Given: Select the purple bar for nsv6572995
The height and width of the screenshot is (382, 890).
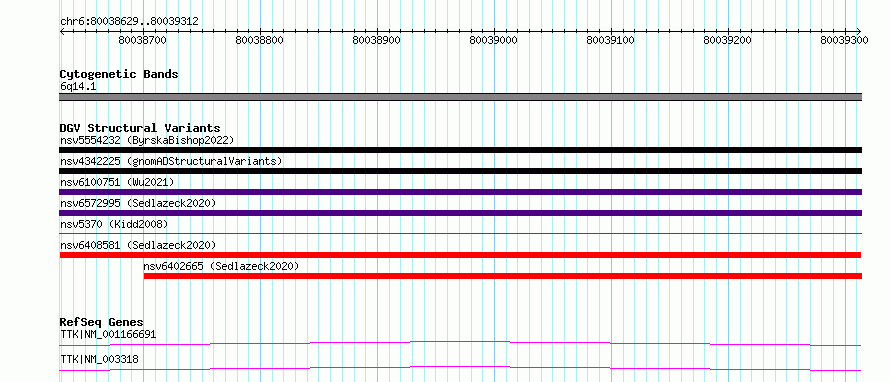Looking at the screenshot, I should (x=460, y=213).
